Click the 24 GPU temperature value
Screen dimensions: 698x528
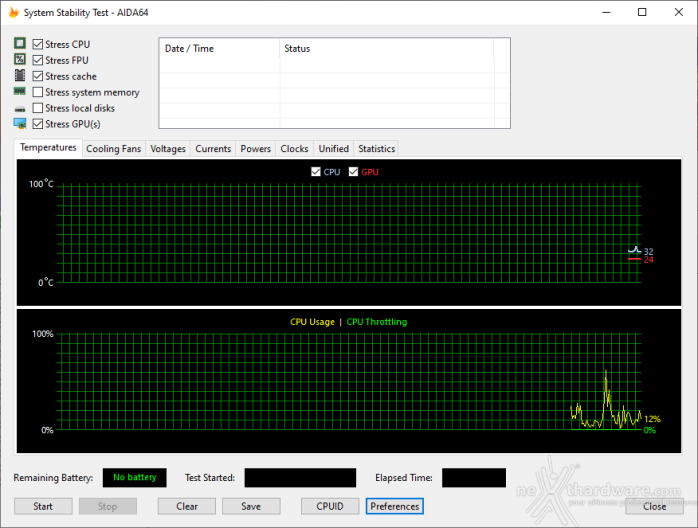649,260
